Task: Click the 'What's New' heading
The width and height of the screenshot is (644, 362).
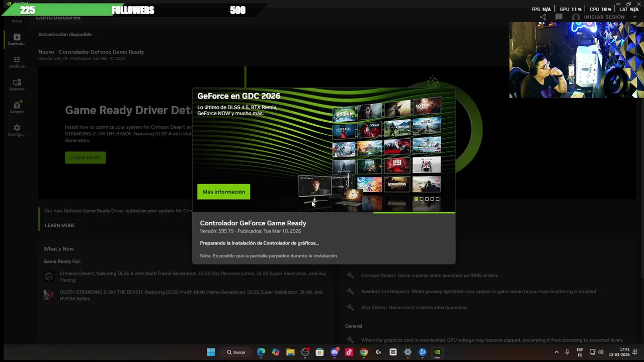Action: point(58,249)
